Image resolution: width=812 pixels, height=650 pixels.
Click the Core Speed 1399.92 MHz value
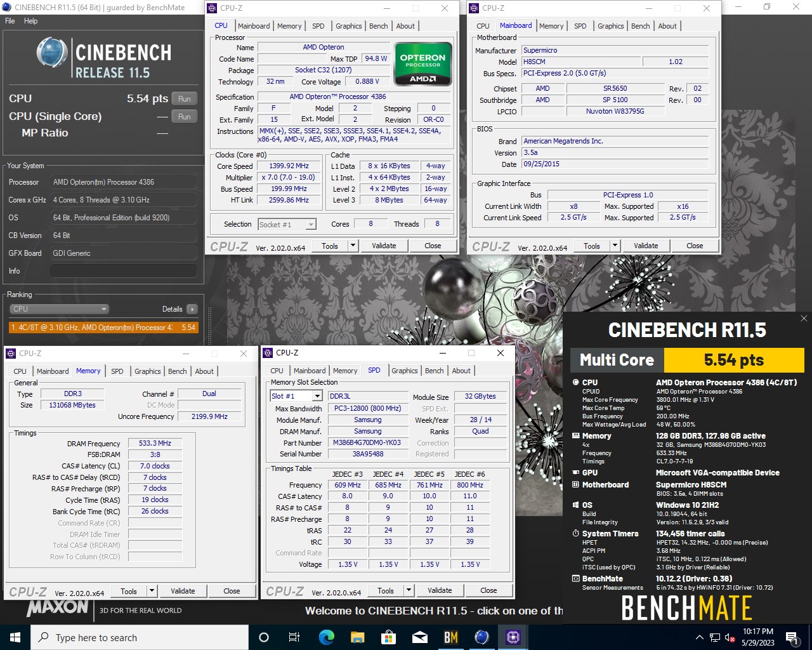coord(289,166)
